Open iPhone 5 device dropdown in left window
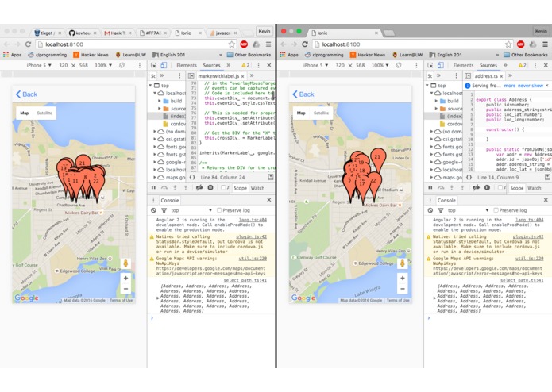The image size is (552, 392). coord(39,65)
